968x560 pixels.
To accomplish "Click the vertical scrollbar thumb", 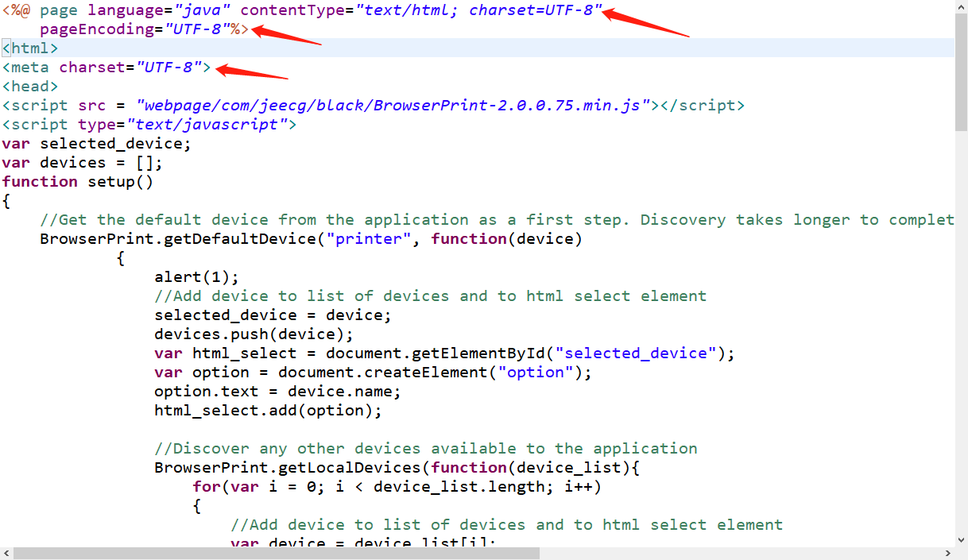I will click(x=961, y=74).
